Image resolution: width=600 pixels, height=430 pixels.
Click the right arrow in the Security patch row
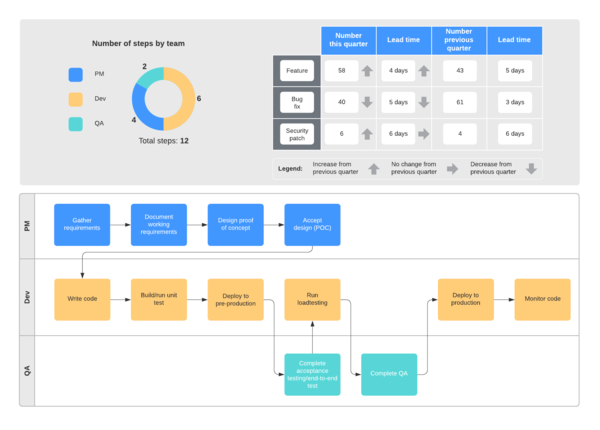423,134
